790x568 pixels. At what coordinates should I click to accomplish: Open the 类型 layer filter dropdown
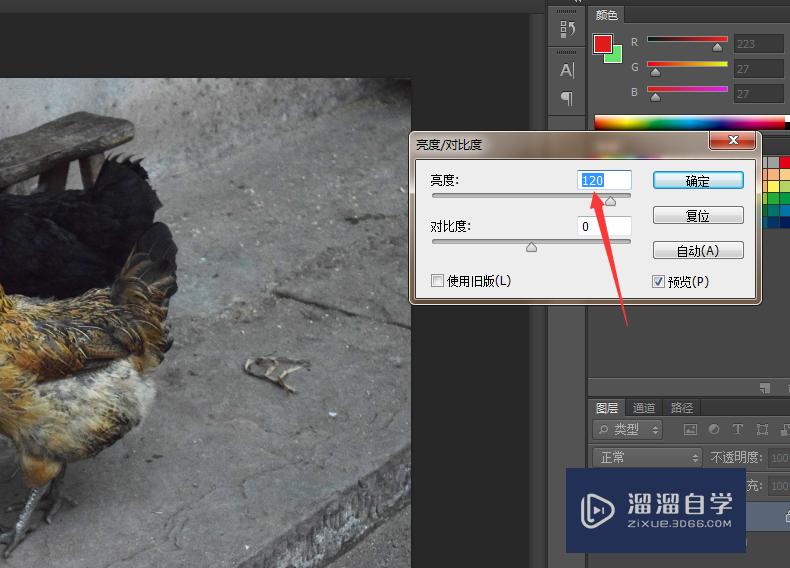click(x=627, y=429)
